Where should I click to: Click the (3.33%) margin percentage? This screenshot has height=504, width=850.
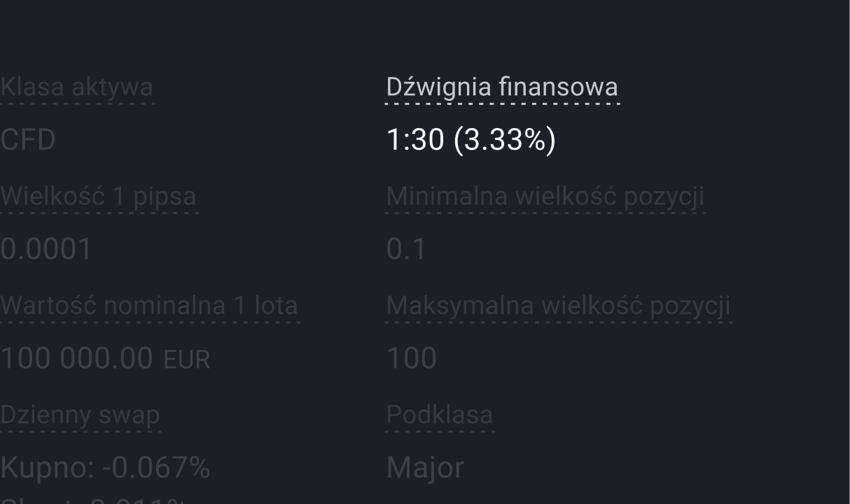(x=505, y=141)
